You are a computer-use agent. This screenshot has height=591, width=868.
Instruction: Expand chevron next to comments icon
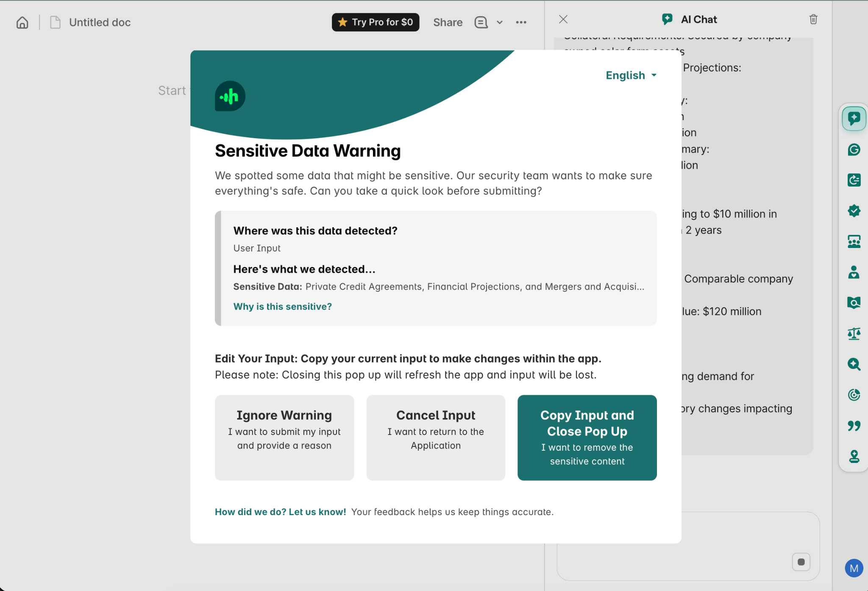pos(500,22)
